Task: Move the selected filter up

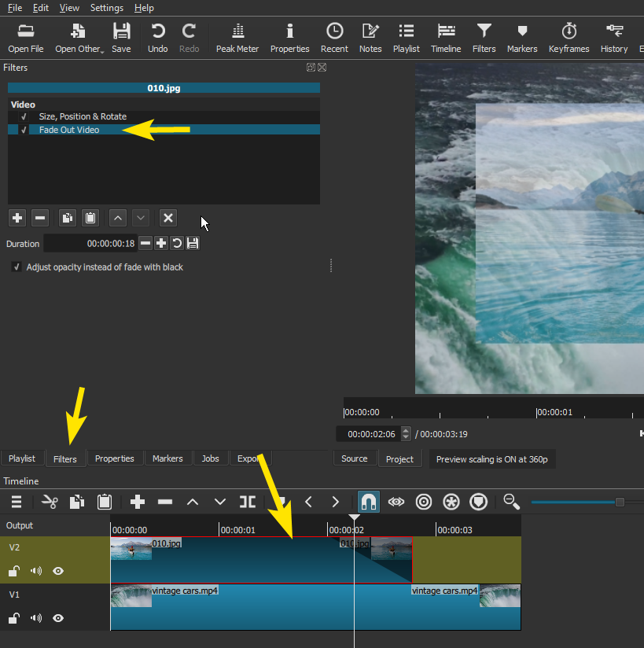Action: coord(118,218)
